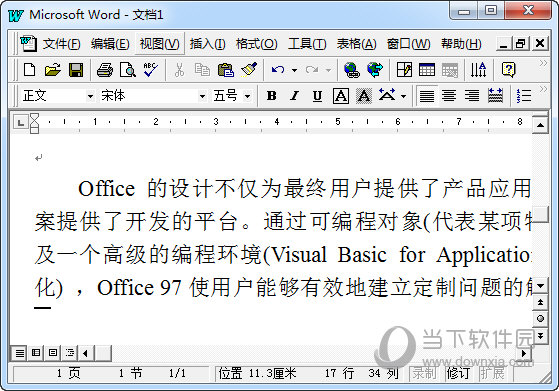Cut selection with scissors icon
Screen dimensions: 559x391
pyautogui.click(x=179, y=70)
